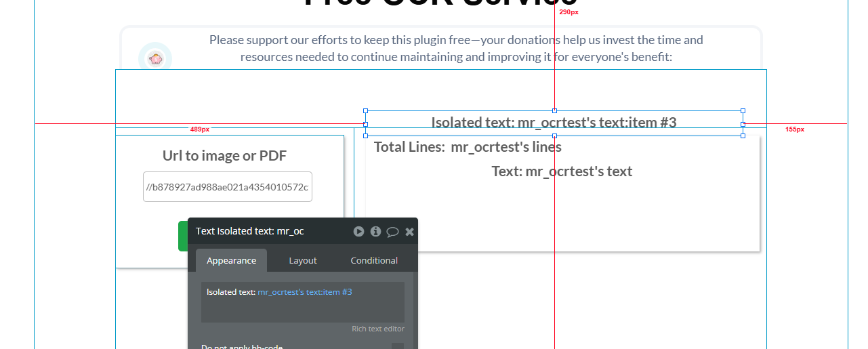
Task: Click the dynamic expression mr_ocrtest's text:item #3
Action: click(305, 292)
